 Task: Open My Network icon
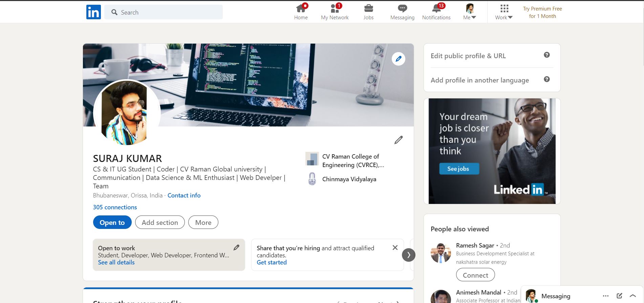335,8
